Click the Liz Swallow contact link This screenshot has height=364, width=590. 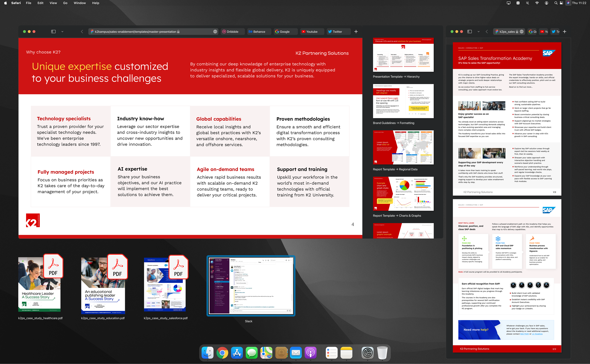(x=537, y=334)
